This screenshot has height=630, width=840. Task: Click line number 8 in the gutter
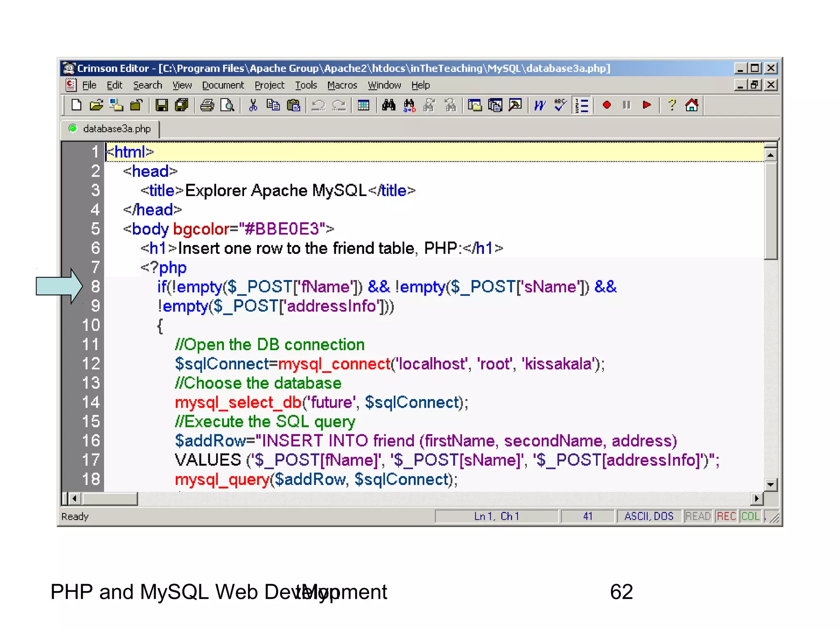coord(95,287)
